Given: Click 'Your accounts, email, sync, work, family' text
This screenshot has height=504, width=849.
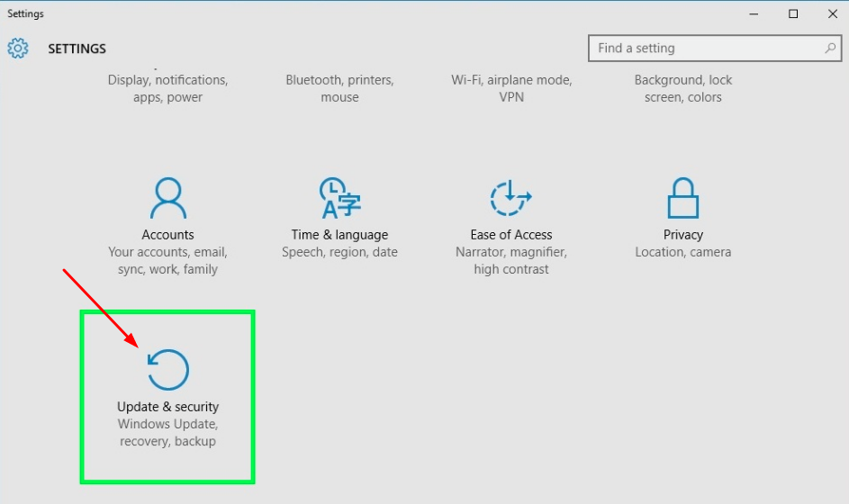Looking at the screenshot, I should (167, 260).
